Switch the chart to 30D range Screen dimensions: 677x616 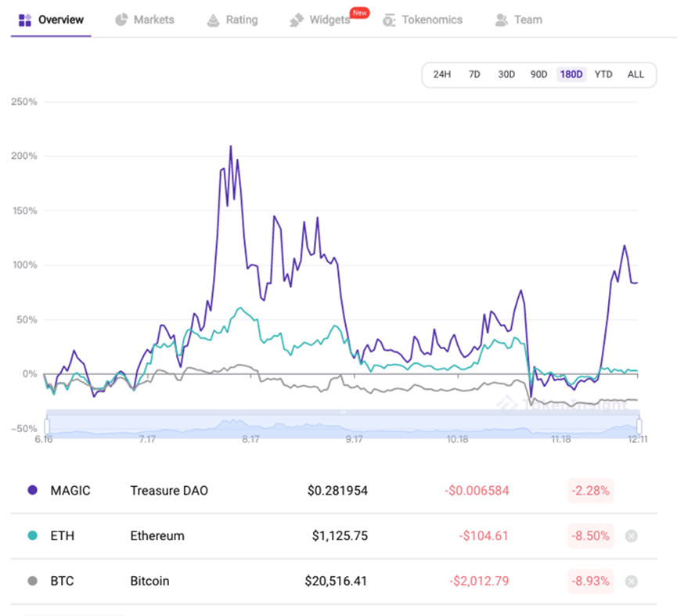click(506, 74)
